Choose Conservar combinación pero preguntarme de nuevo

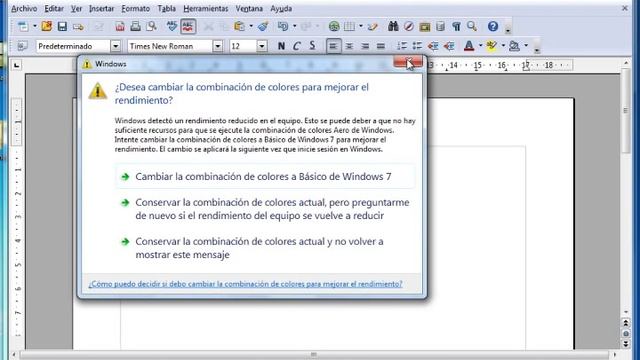[265, 209]
